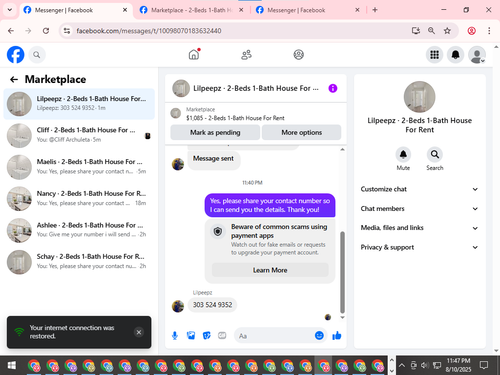
Task: Send a thumbs-up like
Action: 337,336
